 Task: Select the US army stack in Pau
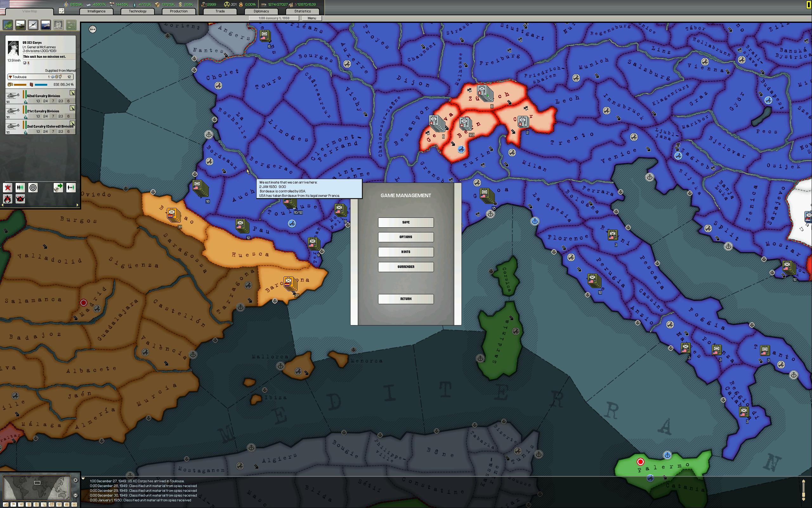pyautogui.click(x=242, y=226)
